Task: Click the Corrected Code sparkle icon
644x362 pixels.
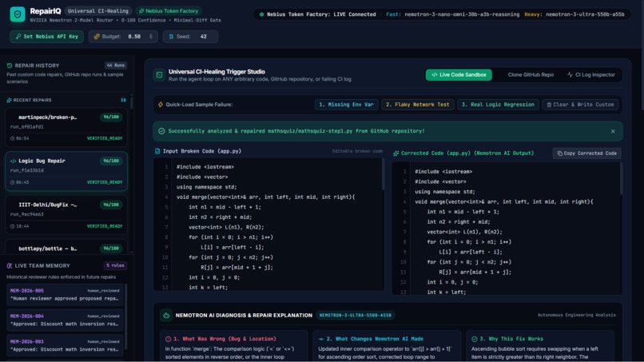Action: coord(396,153)
